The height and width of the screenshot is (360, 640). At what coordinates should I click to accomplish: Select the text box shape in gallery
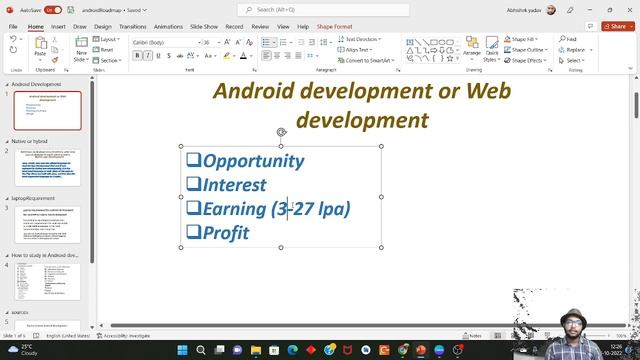(x=410, y=42)
